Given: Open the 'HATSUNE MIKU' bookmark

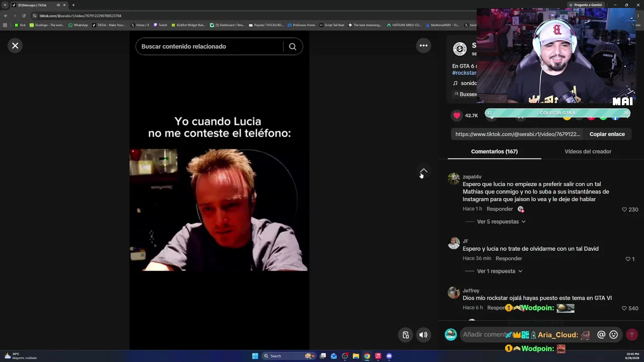Looking at the screenshot, I should tap(404, 25).
